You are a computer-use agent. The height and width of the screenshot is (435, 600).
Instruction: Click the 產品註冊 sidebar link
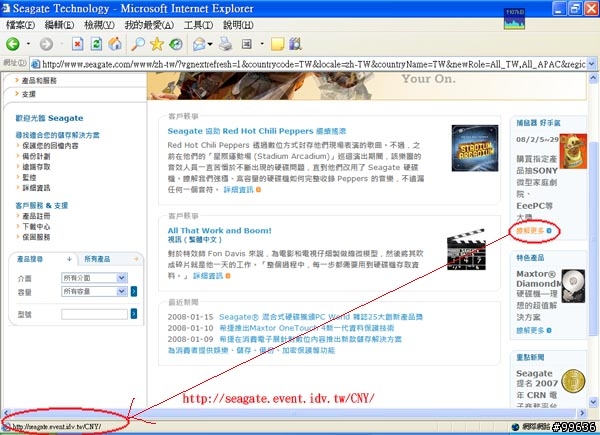point(36,216)
